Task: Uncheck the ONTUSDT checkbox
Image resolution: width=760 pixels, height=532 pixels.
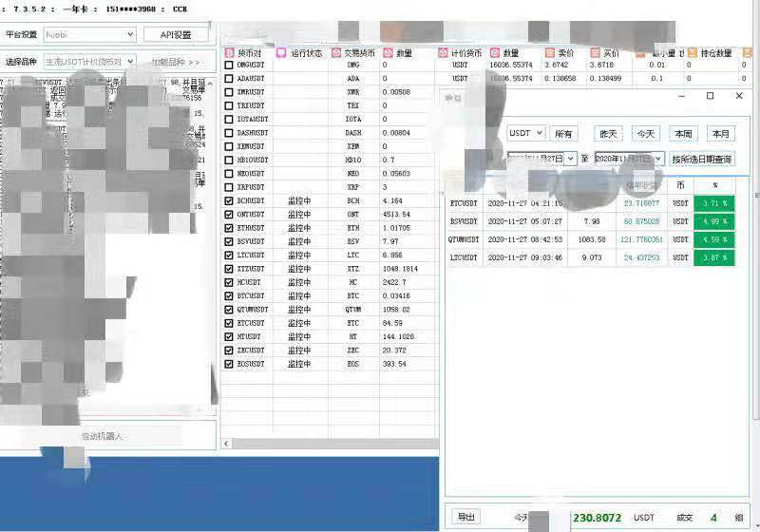Action: pyautogui.click(x=229, y=214)
